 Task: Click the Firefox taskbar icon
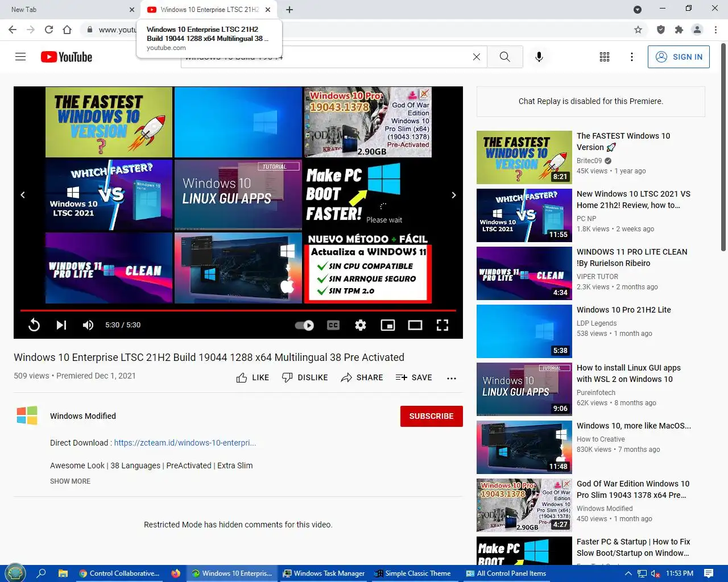coord(176,573)
